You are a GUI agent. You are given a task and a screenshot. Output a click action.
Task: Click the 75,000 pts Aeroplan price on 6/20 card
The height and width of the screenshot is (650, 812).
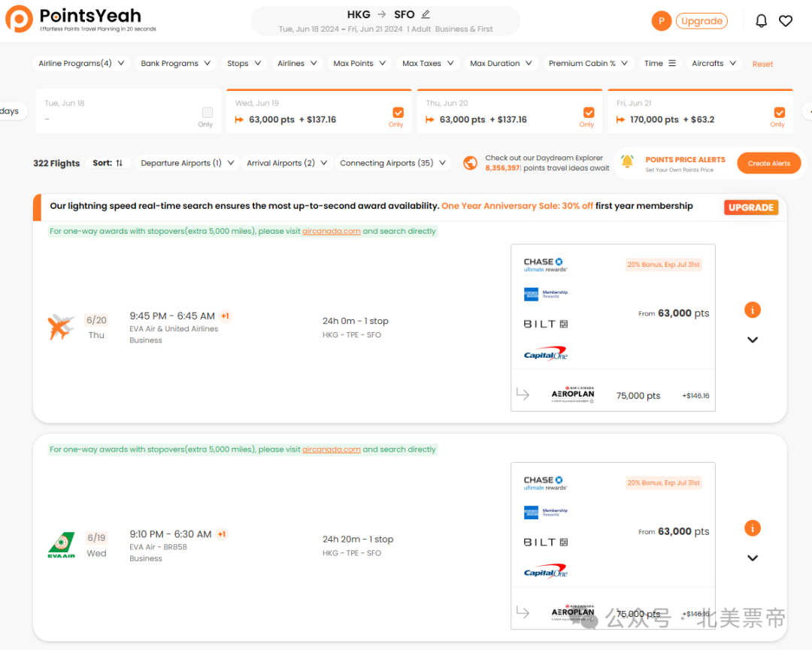638,395
